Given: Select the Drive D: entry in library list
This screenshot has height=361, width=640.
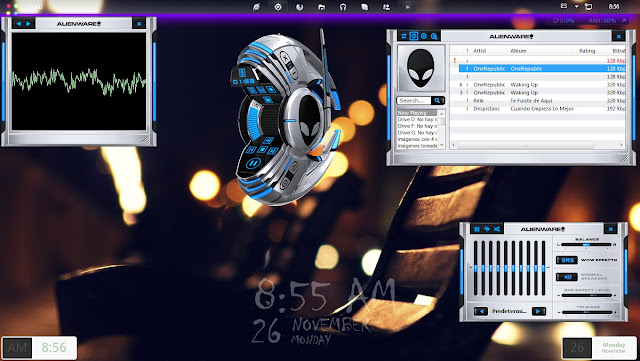Looking at the screenshot, I should (417, 120).
